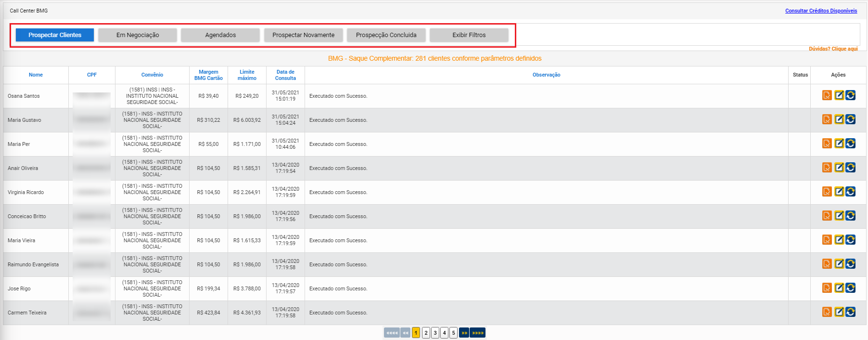Sort by Data de Consulta header
The image size is (868, 340).
tap(285, 75)
